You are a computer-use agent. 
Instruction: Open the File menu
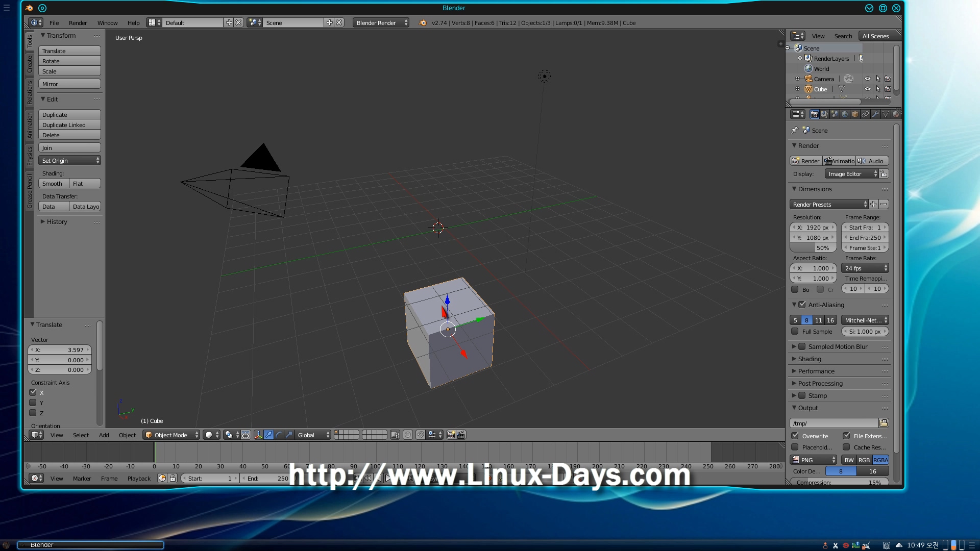pos(54,23)
